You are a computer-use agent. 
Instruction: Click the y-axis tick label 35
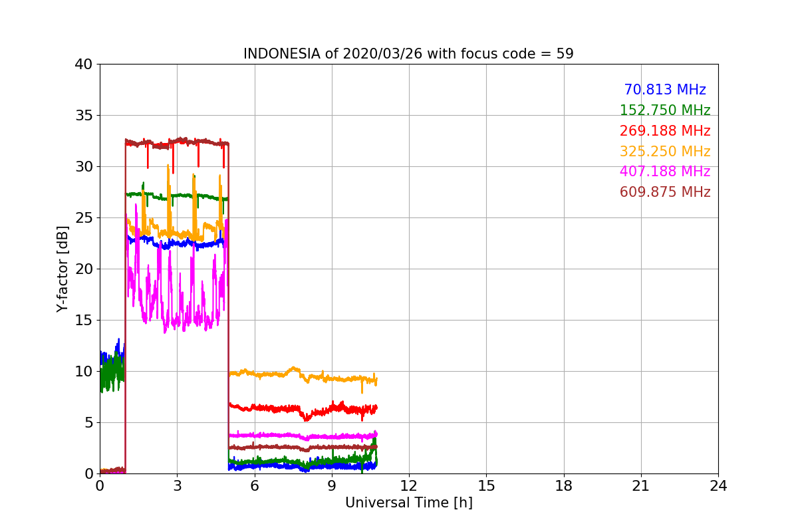click(x=84, y=116)
